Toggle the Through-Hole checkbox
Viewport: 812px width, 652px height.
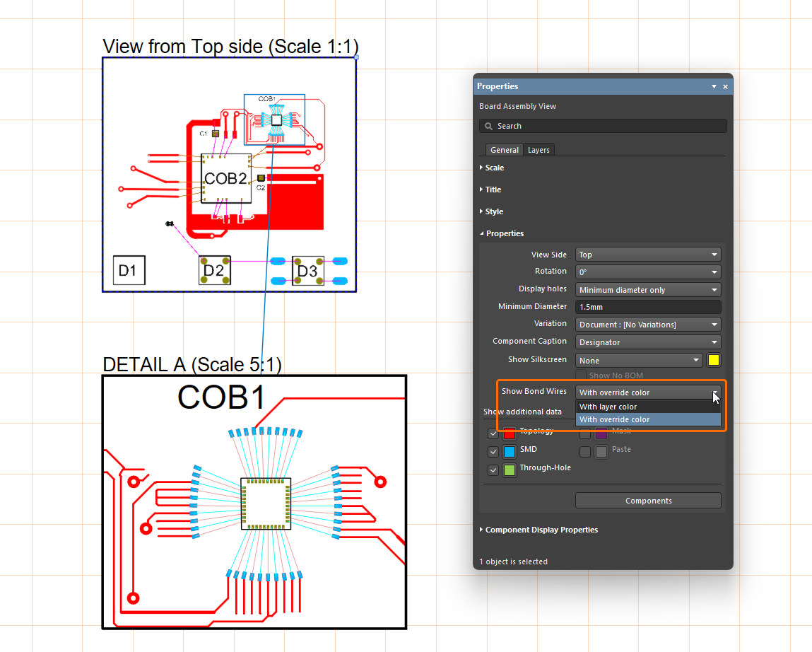493,470
